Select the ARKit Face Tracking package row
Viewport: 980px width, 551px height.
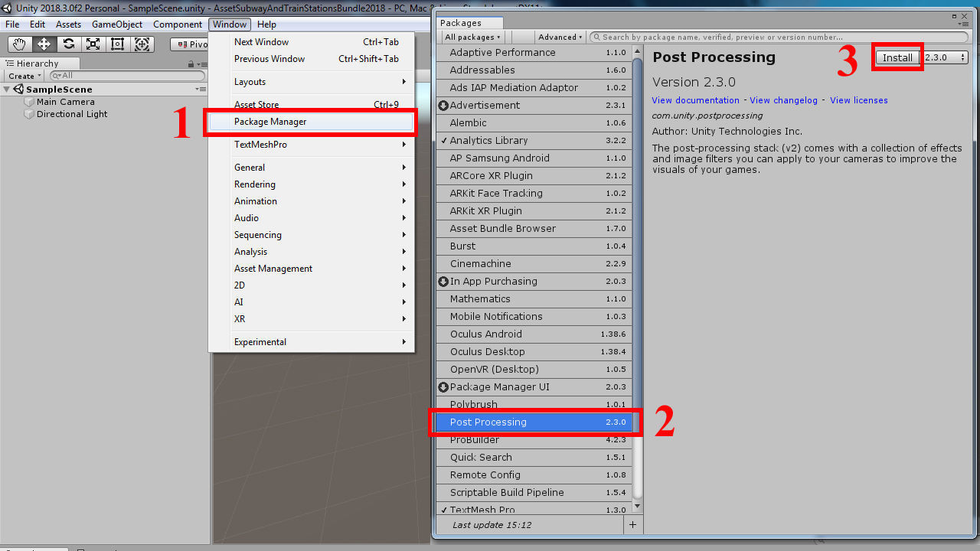coord(534,194)
